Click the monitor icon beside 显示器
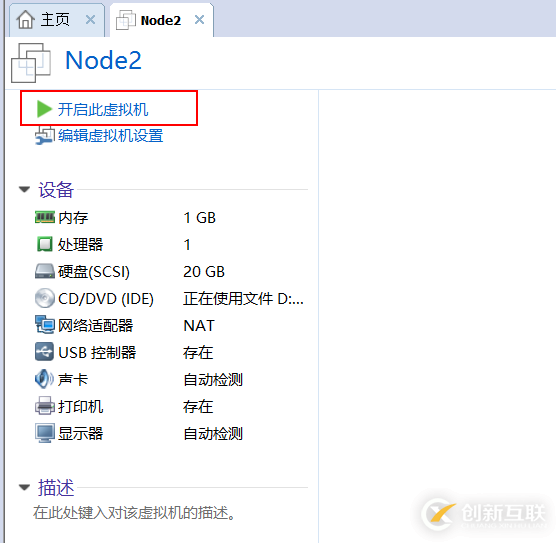This screenshot has height=543, width=556. pyautogui.click(x=45, y=433)
